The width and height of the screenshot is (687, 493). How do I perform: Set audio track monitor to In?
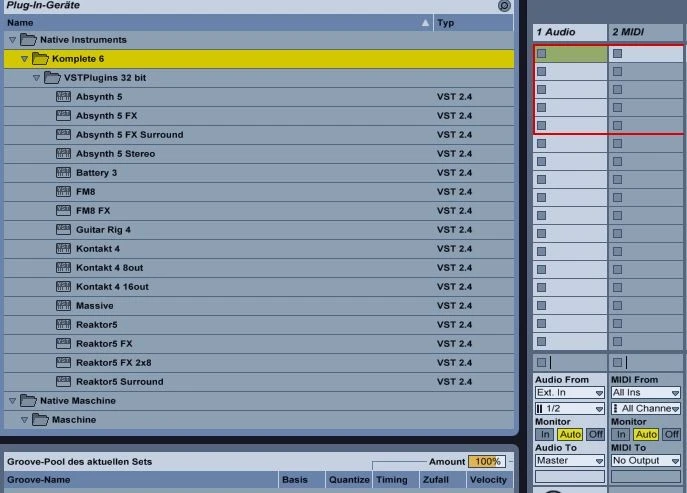[543, 435]
